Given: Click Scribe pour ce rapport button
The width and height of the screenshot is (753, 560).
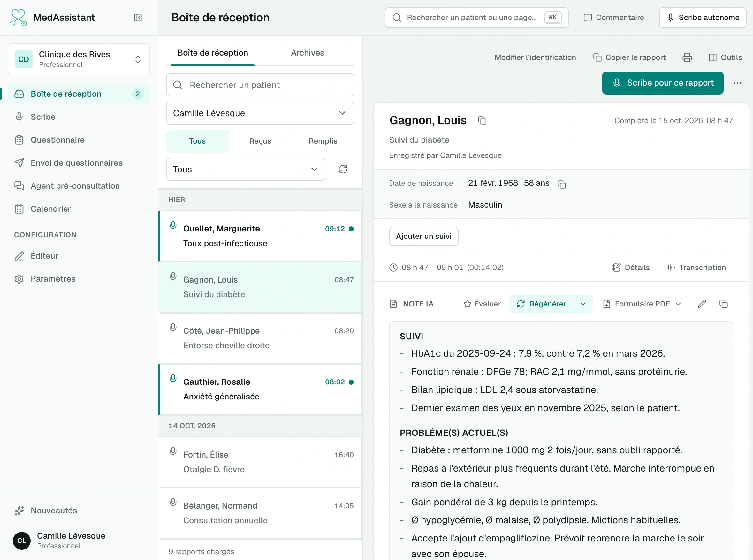Looking at the screenshot, I should click(663, 83).
